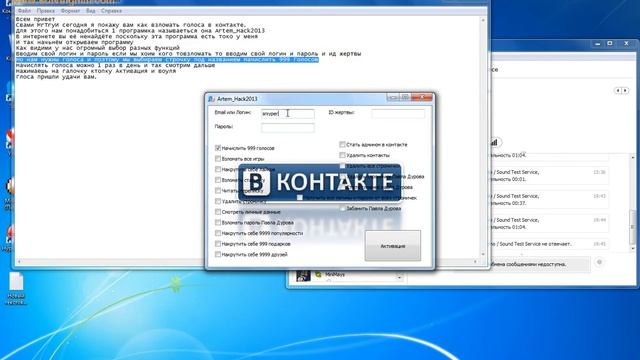Expand the dropdown beside the Skype profile
Image resolution: width=640 pixels, height=360 pixels.
(x=399, y=278)
